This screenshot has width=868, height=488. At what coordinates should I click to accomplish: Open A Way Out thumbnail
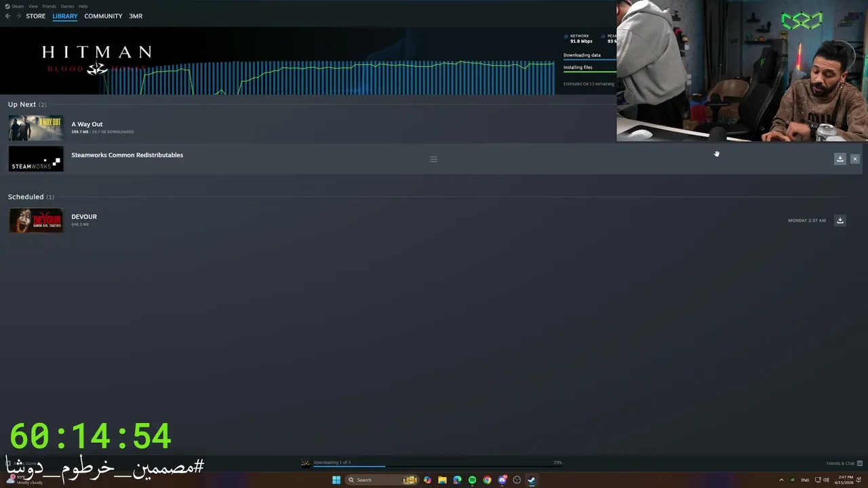[x=36, y=128]
